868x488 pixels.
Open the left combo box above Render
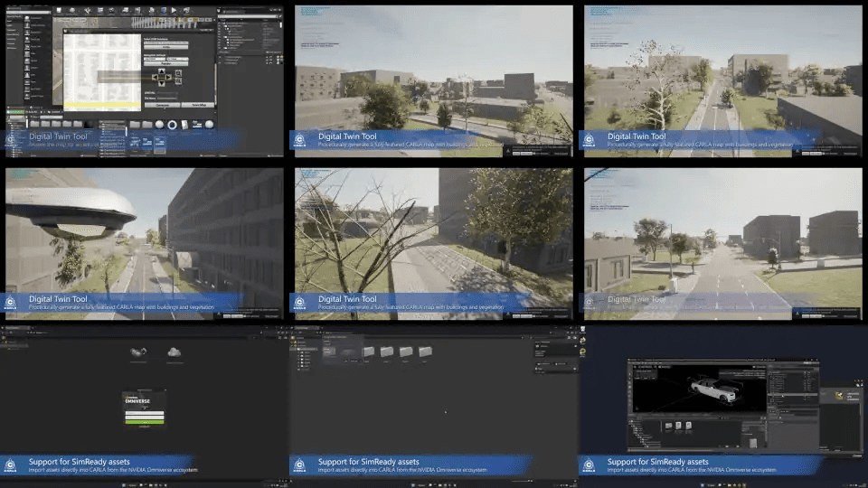[x=155, y=59]
